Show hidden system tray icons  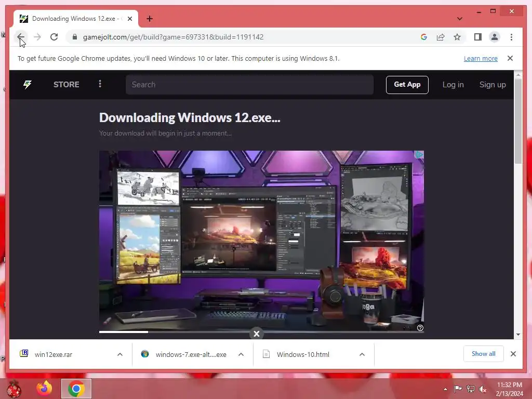click(445, 389)
